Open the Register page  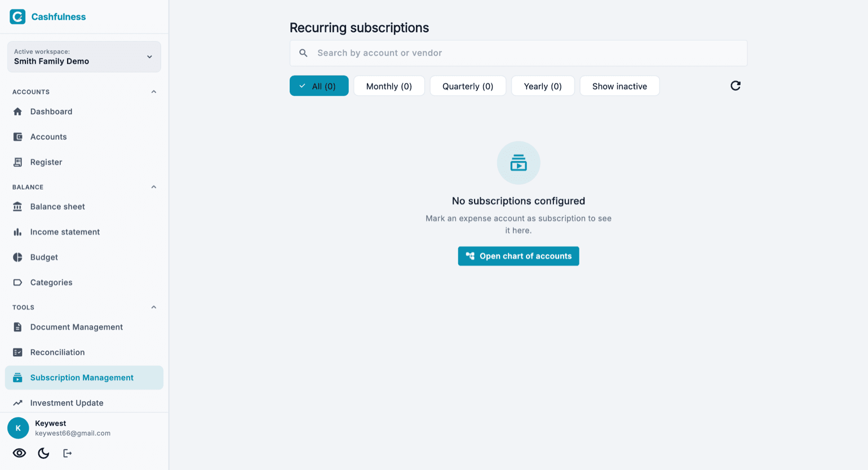[x=84, y=162]
